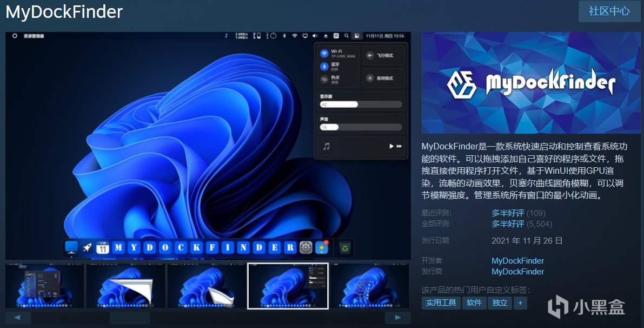Click left arrow of thumbnail scrollbar
This screenshot has width=644, height=328.
(x=18, y=318)
